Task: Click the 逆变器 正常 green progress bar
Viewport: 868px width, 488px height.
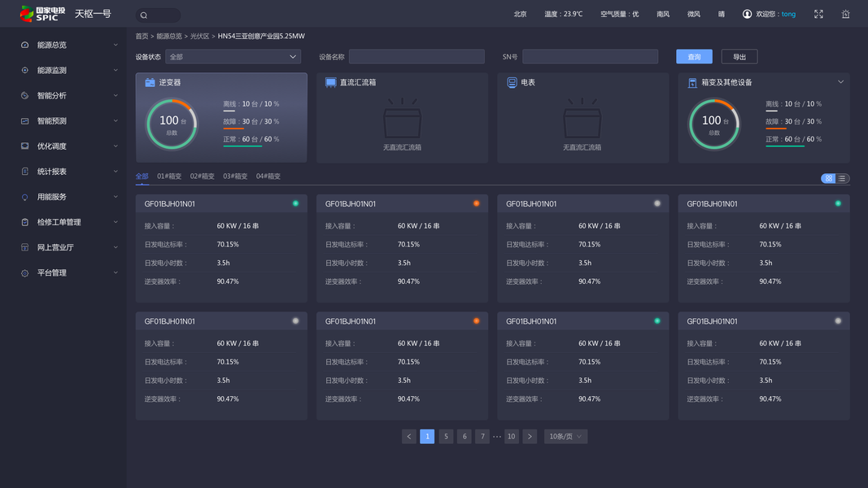Action: coord(242,146)
